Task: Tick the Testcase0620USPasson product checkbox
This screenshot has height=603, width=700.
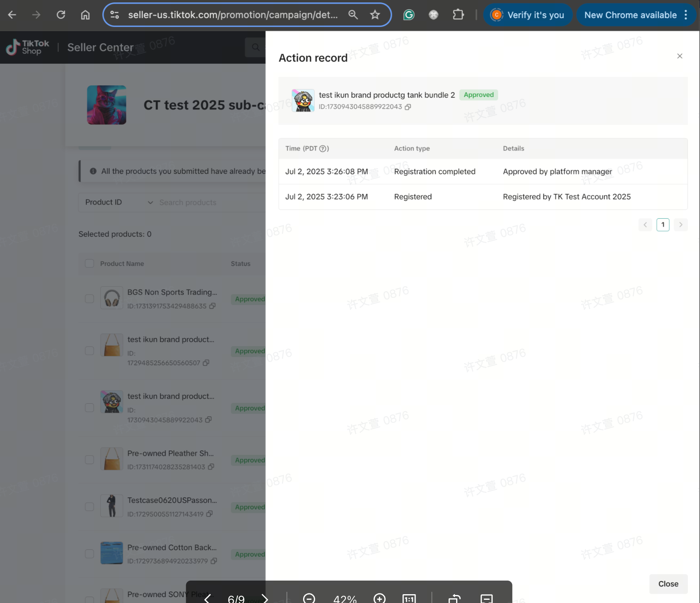Action: pyautogui.click(x=89, y=507)
